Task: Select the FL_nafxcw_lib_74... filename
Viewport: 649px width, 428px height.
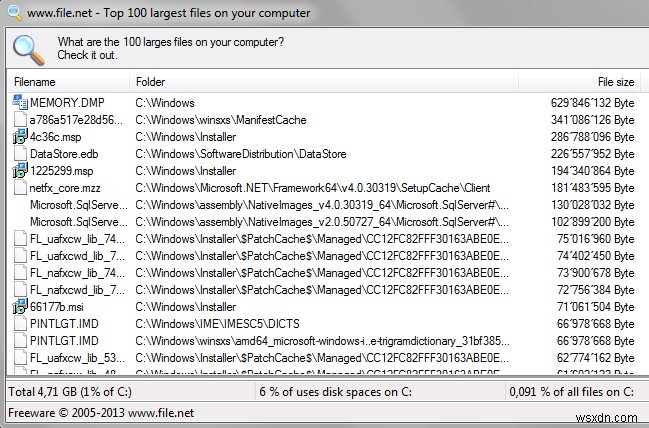Action: (x=77, y=273)
